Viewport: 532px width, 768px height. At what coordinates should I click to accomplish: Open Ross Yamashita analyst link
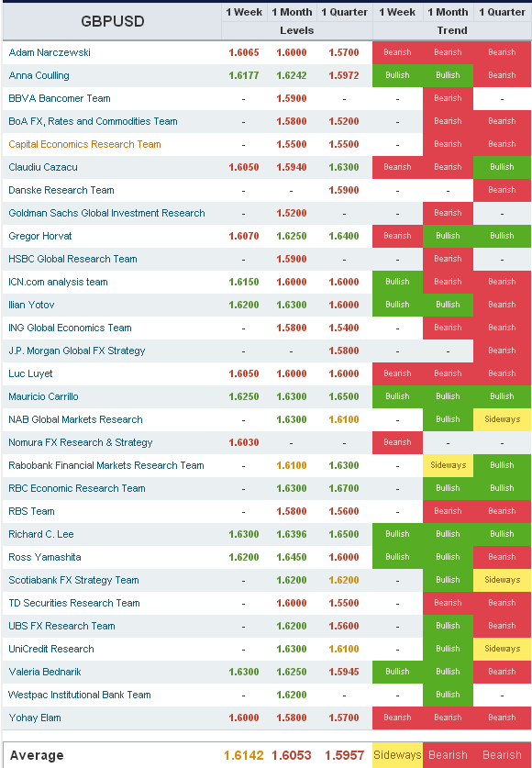tap(45, 557)
